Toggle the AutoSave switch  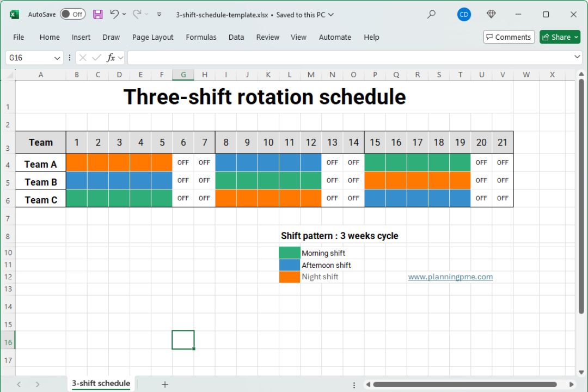(72, 15)
